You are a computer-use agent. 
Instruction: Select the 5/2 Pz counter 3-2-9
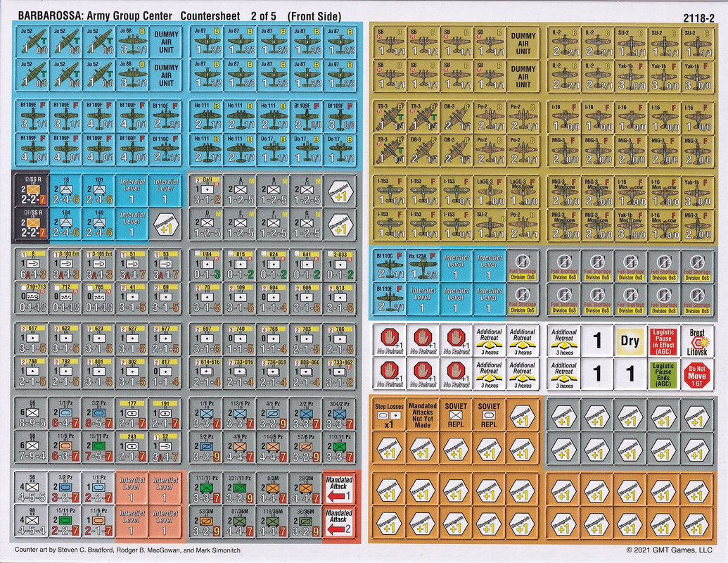(207, 448)
